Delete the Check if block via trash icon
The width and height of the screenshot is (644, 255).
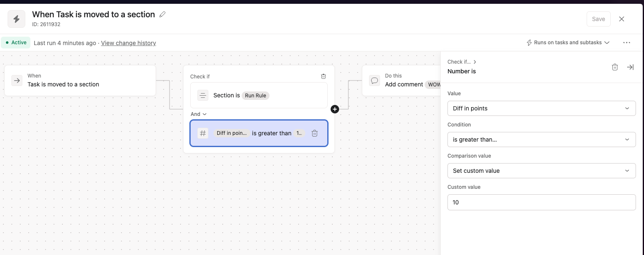pos(323,76)
